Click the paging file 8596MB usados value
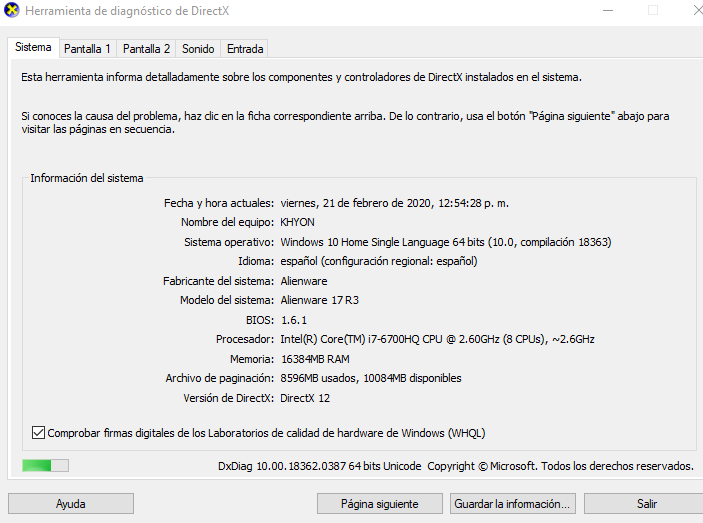Screen dimensions: 703x523 click(371, 378)
